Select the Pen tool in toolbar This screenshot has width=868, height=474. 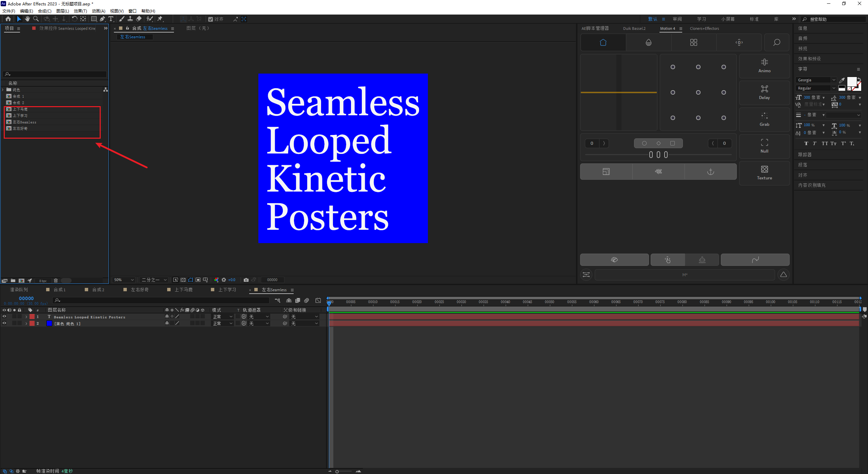click(x=102, y=19)
